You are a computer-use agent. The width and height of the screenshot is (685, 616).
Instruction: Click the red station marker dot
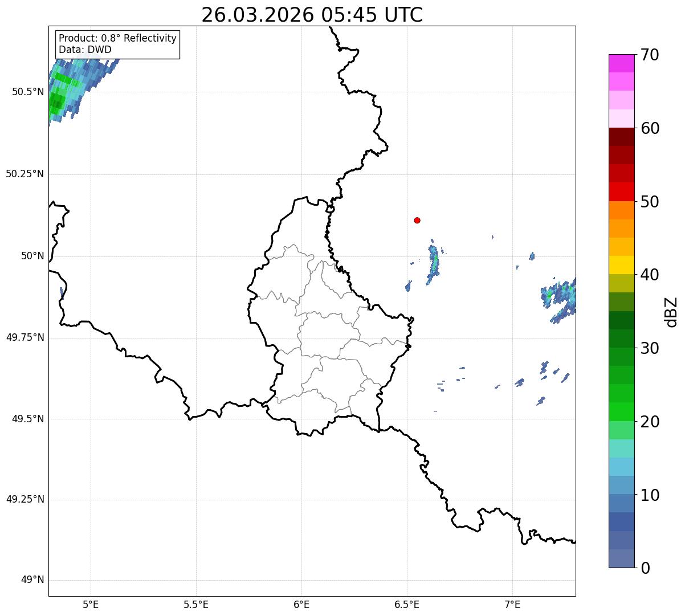(417, 220)
